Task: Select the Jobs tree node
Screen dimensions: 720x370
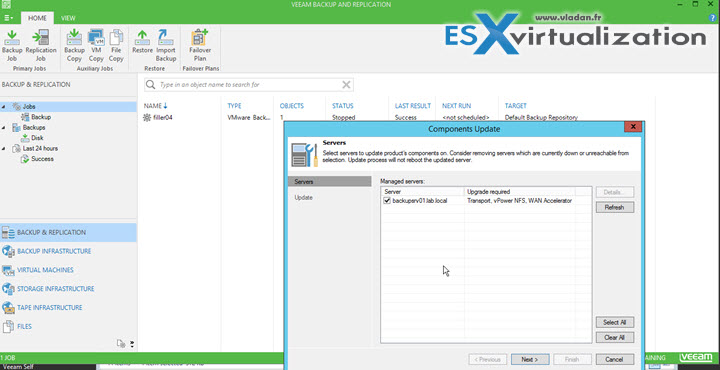Action: click(x=29, y=107)
